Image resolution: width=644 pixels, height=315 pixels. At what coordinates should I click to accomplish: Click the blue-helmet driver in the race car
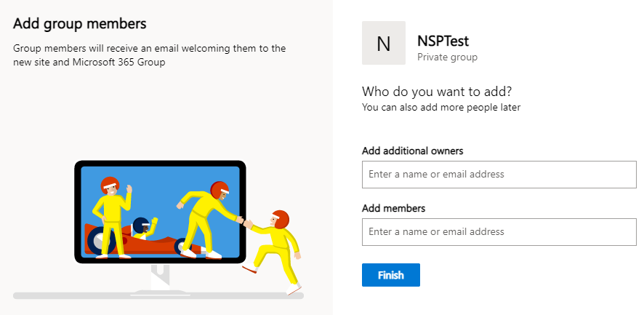click(x=144, y=228)
